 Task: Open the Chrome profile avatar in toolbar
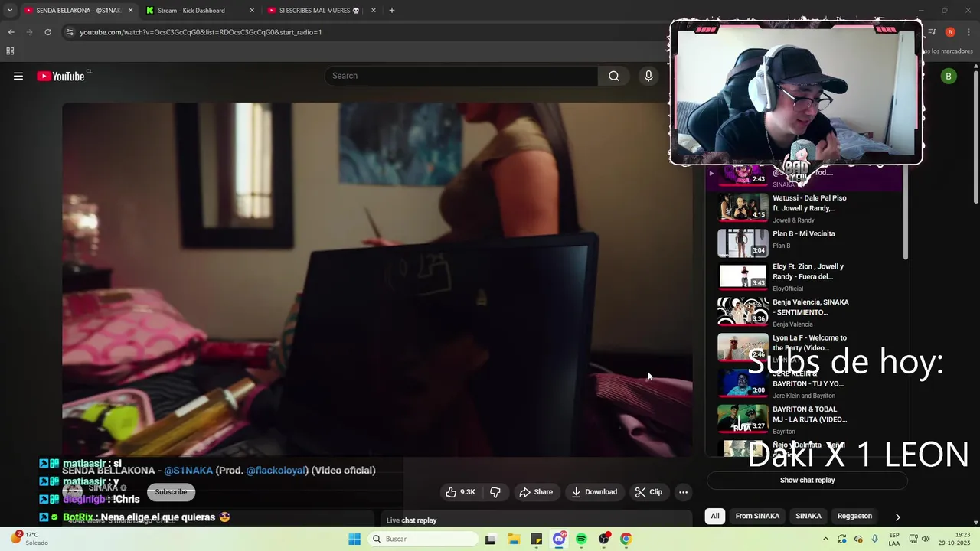[x=950, y=32]
